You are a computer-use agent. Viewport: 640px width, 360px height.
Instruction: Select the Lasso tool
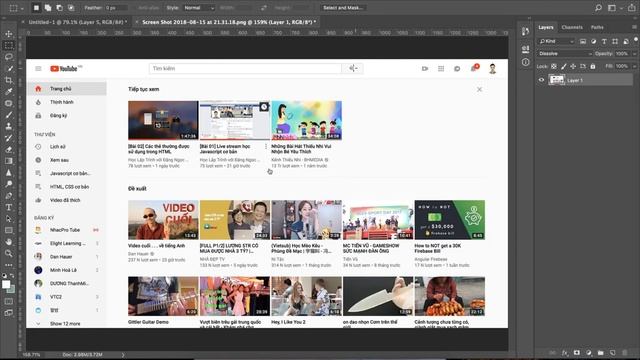(x=9, y=57)
